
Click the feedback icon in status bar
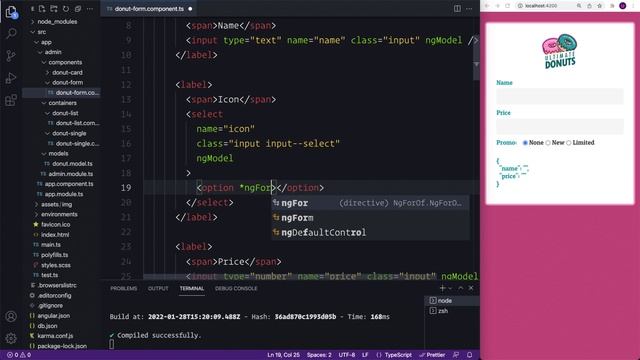point(456,355)
